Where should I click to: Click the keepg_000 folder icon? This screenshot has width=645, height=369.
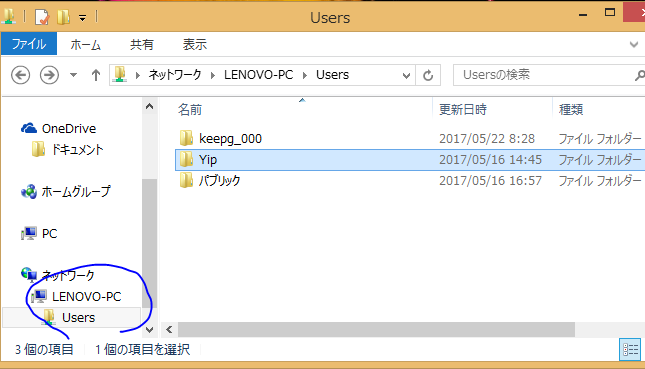coord(186,138)
